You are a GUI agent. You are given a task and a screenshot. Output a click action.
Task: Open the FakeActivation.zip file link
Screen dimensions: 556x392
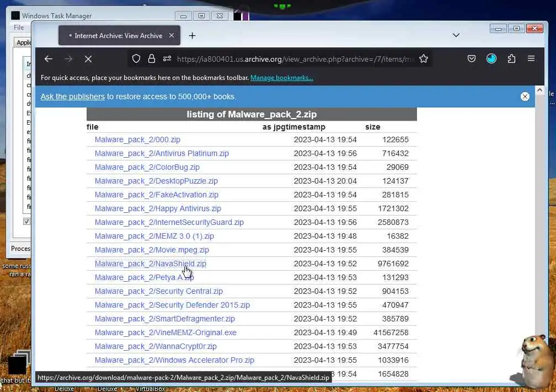pyautogui.click(x=157, y=195)
